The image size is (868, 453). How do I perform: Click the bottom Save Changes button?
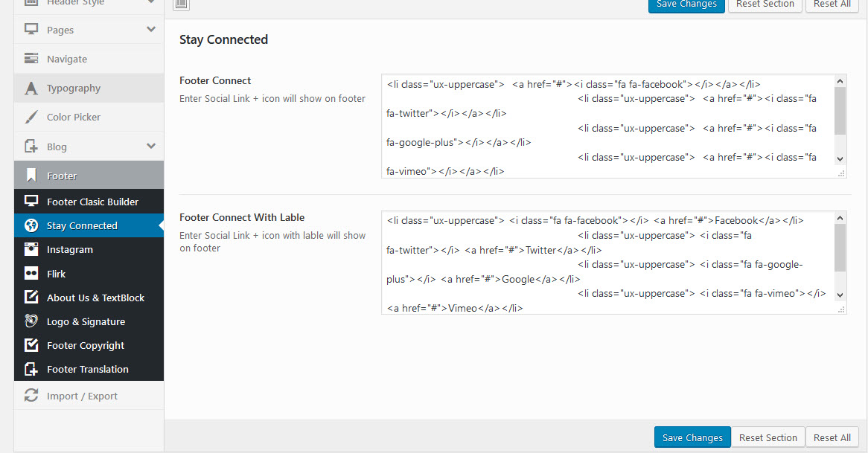tap(692, 437)
